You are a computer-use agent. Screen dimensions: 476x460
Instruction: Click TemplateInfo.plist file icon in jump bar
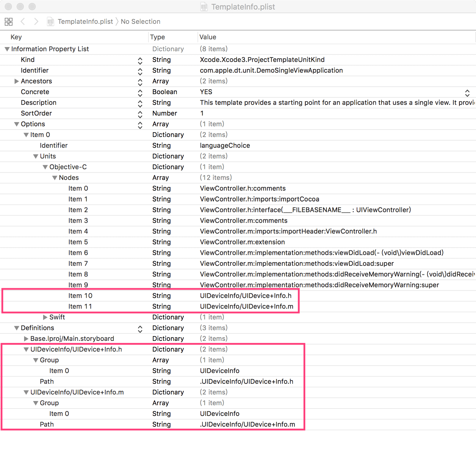pyautogui.click(x=51, y=21)
